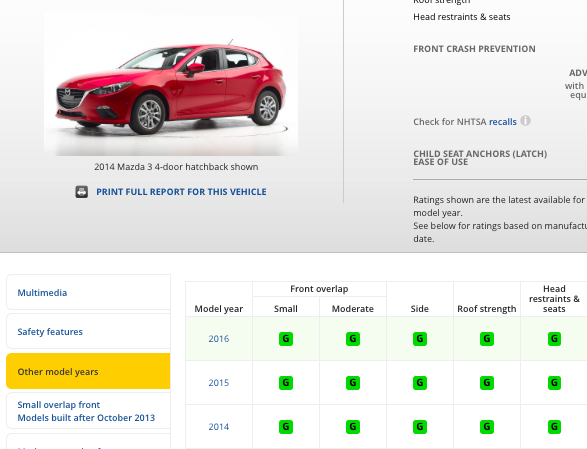Click the printer icon beside print report
The height and width of the screenshot is (449, 587).
pyautogui.click(x=82, y=192)
